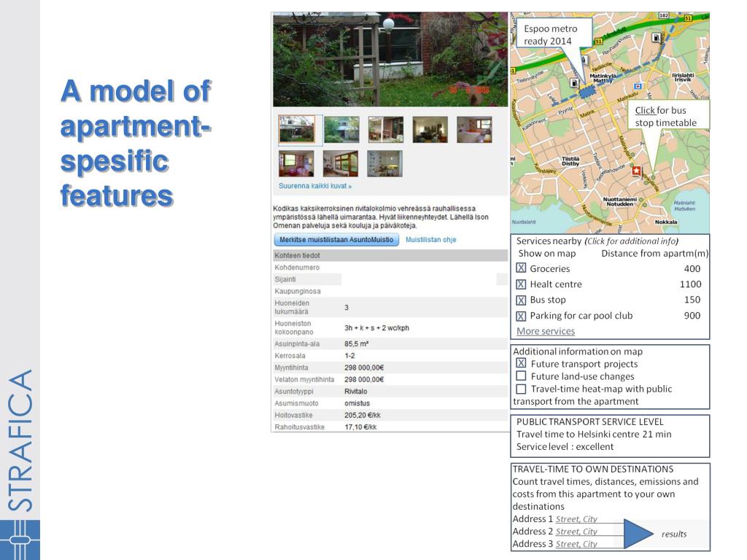Disable Future transport projects checkbox
747x560 pixels.
pos(521,363)
